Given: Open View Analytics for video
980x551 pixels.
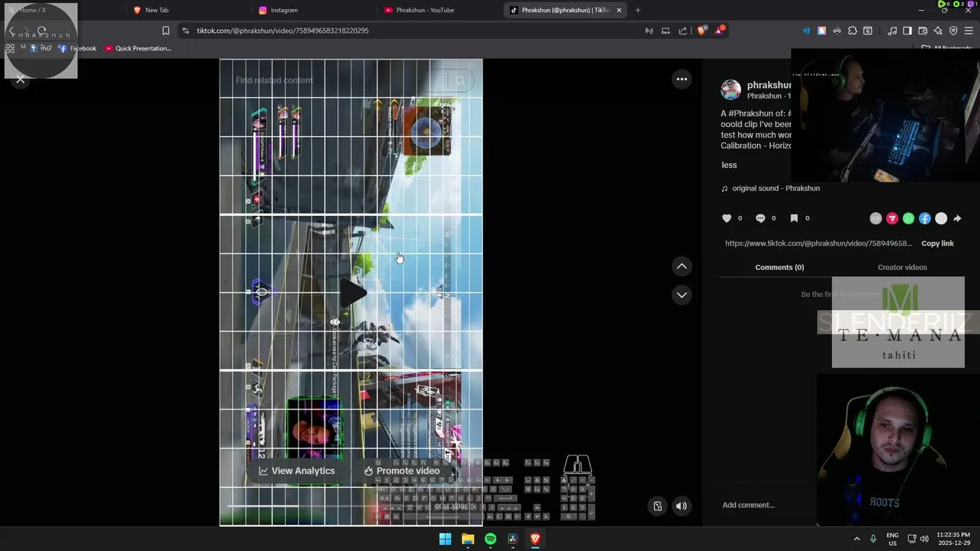Looking at the screenshot, I should (x=296, y=471).
